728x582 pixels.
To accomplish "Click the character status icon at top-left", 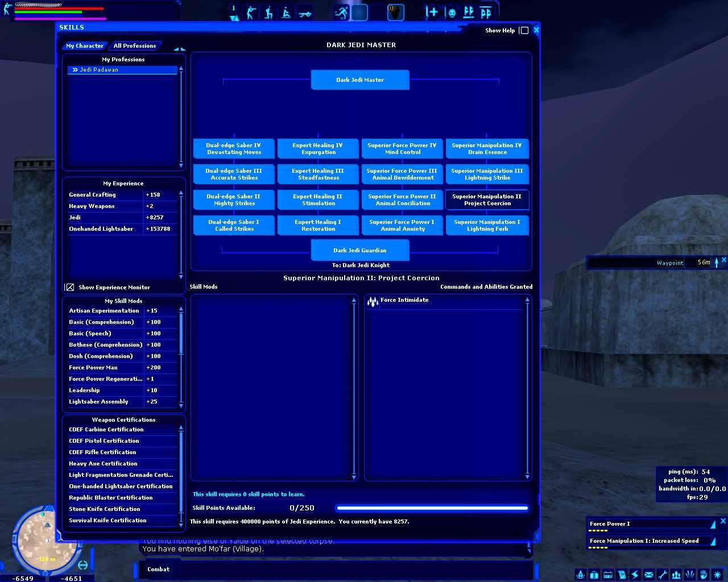I will (x=7, y=9).
